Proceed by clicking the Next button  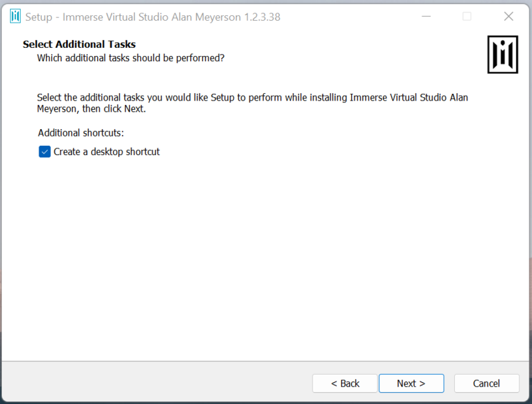(411, 383)
